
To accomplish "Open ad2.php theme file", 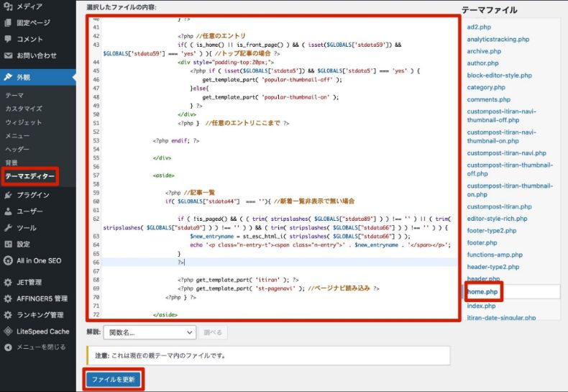I will click(479, 27).
